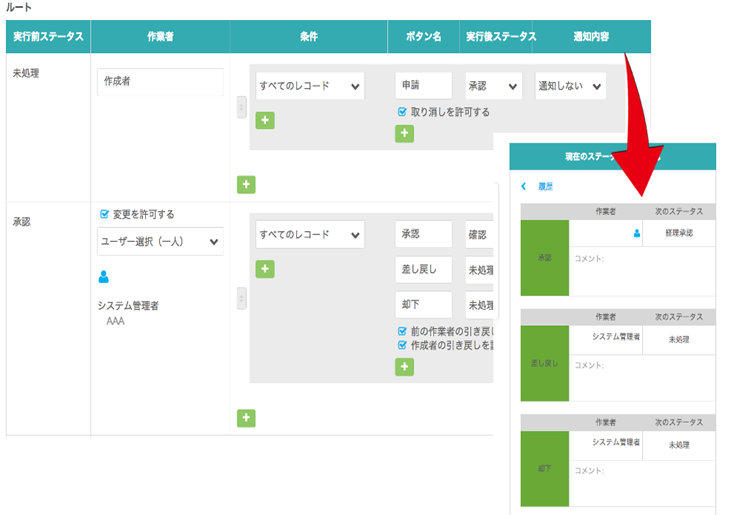Click the drag handle beside 未処理 row's condition
Screen dimensions: 734x515
pyautogui.click(x=241, y=107)
